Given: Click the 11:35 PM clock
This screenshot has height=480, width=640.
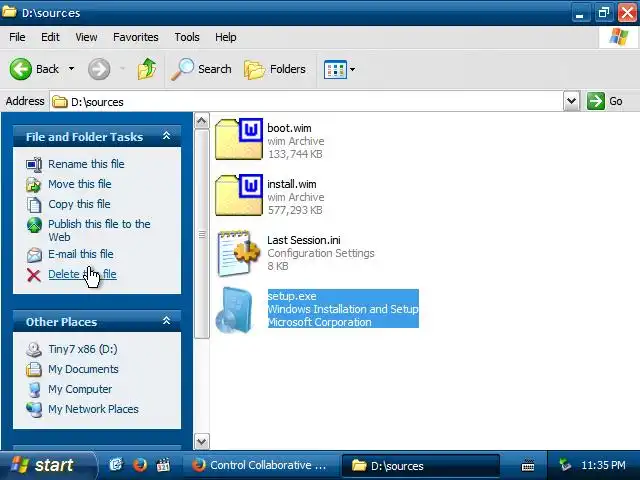Looking at the screenshot, I should coord(603,465).
